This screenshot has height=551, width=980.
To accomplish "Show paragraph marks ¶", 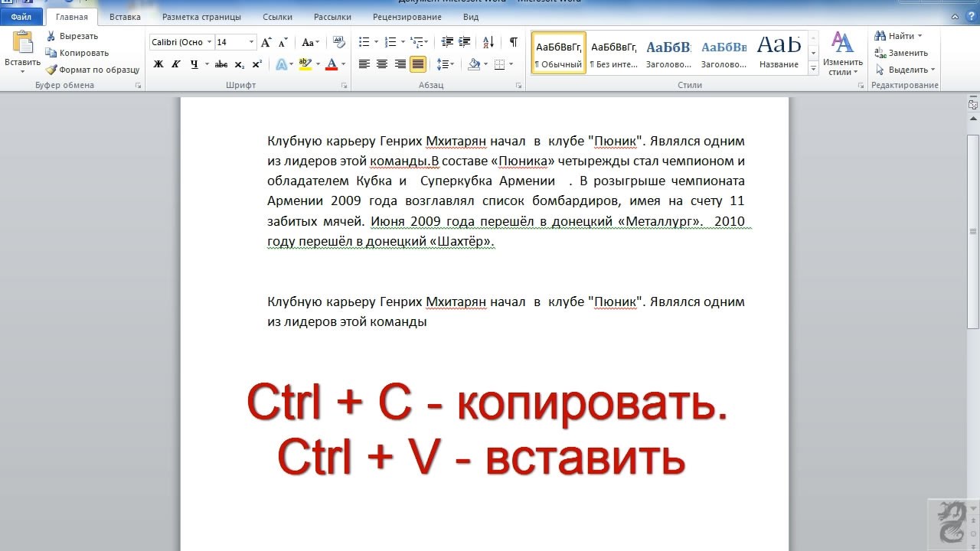I will point(514,42).
